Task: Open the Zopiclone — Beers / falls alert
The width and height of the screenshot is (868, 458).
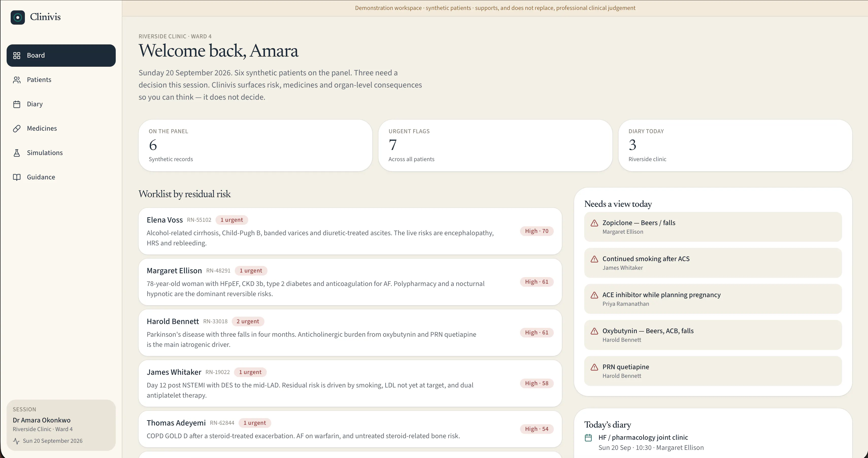Action: (713, 227)
